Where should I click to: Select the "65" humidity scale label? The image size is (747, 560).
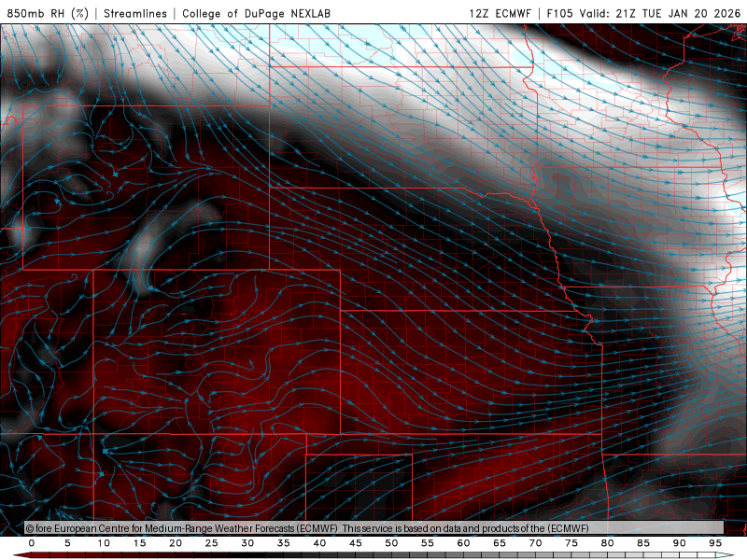[500, 543]
